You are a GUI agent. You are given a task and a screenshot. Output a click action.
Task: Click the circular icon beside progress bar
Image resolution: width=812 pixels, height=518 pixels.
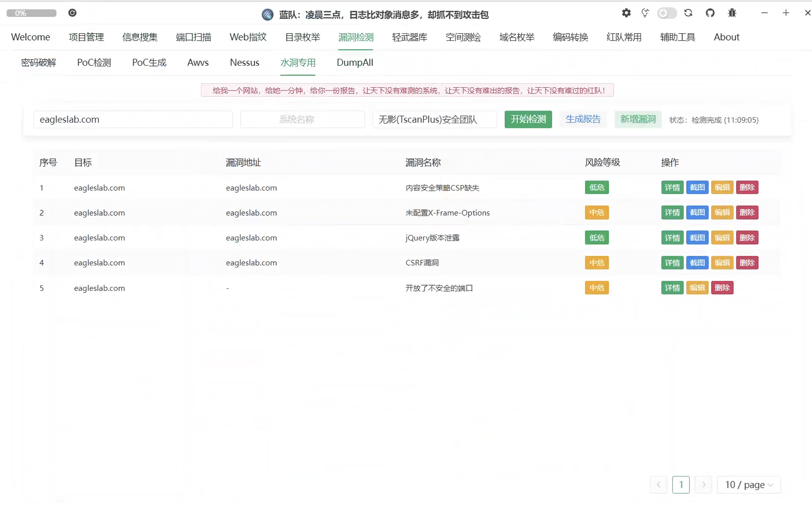pyautogui.click(x=73, y=13)
